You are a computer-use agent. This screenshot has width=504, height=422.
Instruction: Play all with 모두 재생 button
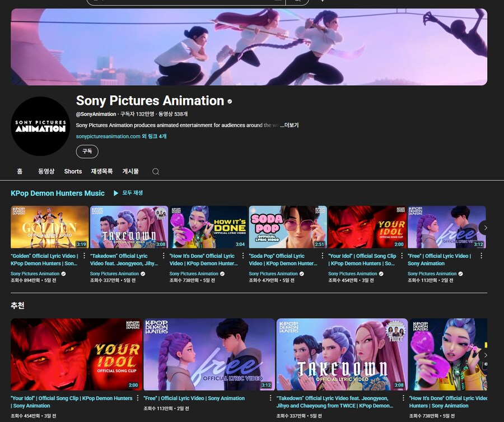coord(129,193)
